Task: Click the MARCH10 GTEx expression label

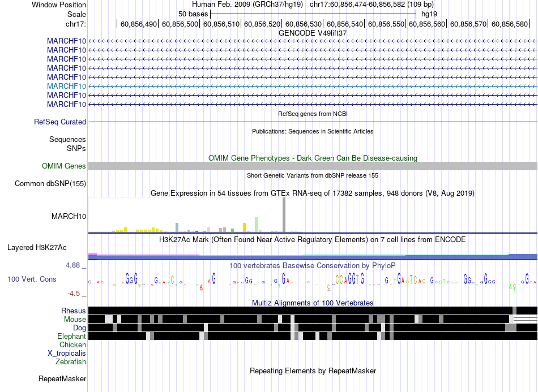Action: click(69, 216)
